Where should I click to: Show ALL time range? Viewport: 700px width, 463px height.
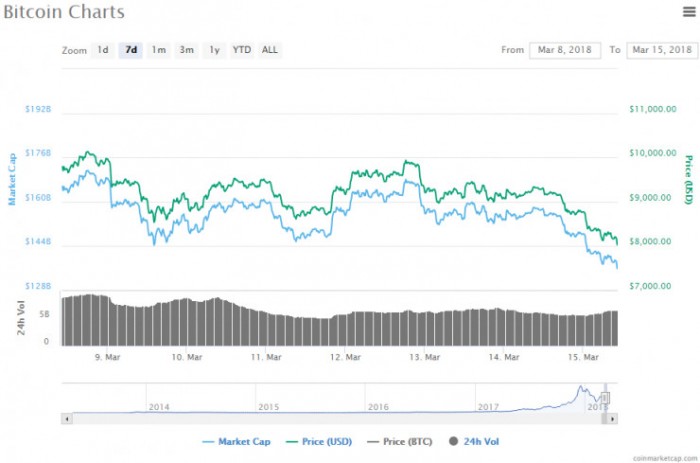270,50
